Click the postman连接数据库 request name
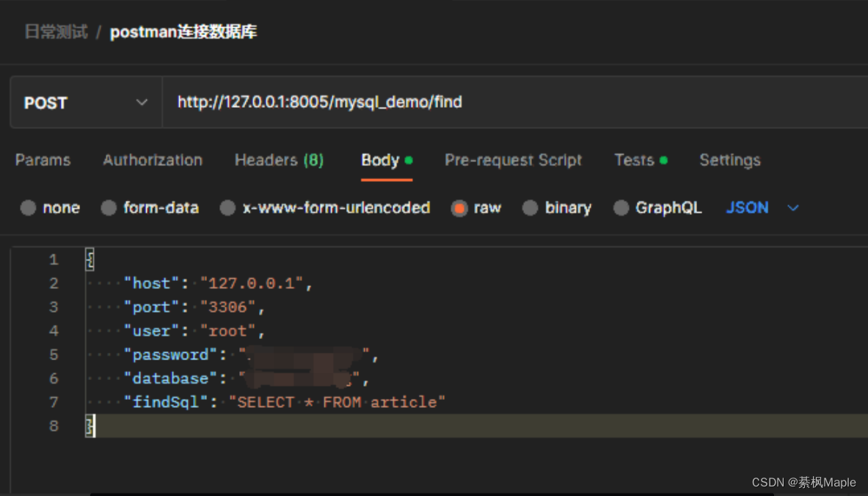Viewport: 868px width, 496px height. point(183,32)
